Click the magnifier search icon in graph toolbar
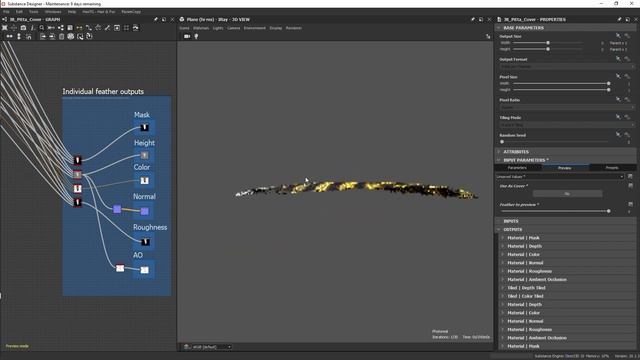The width and height of the screenshot is (640, 360). [x=42, y=28]
